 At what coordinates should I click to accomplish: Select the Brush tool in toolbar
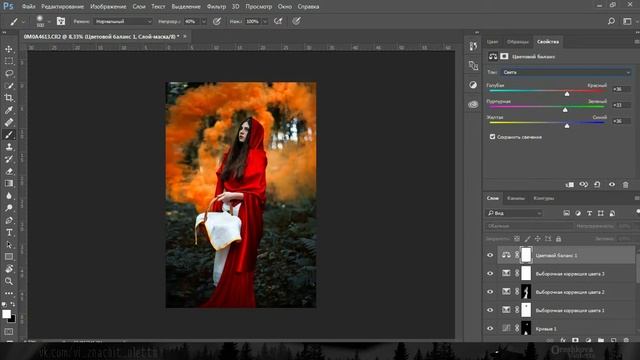tap(9, 135)
